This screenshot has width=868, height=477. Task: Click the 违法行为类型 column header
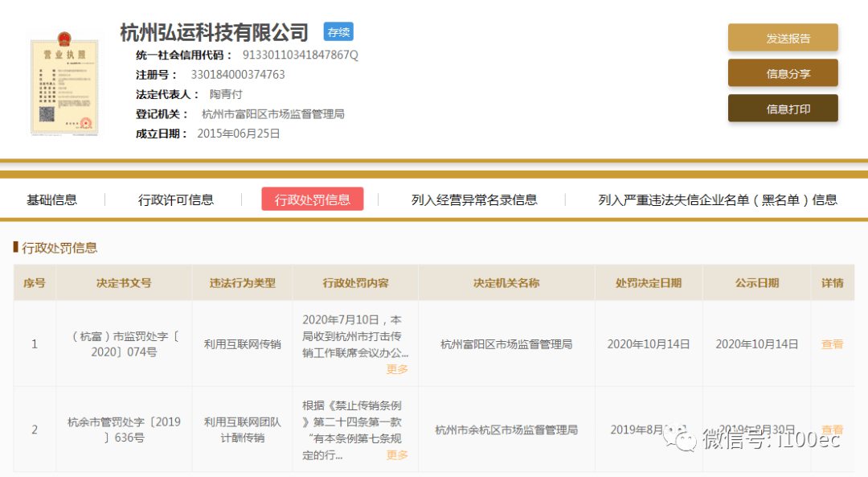[242, 283]
